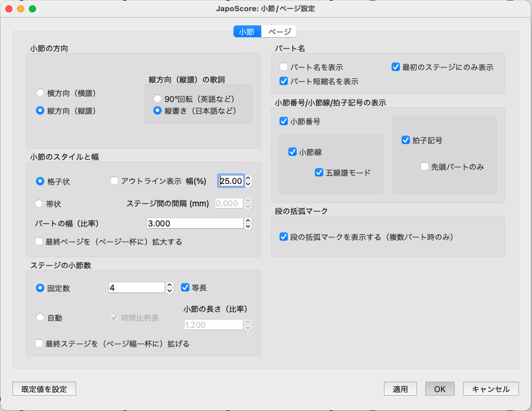Image resolution: width=532 pixels, height=411 pixels.
Task: Click the パートの幅 input field
Action: tap(195, 223)
